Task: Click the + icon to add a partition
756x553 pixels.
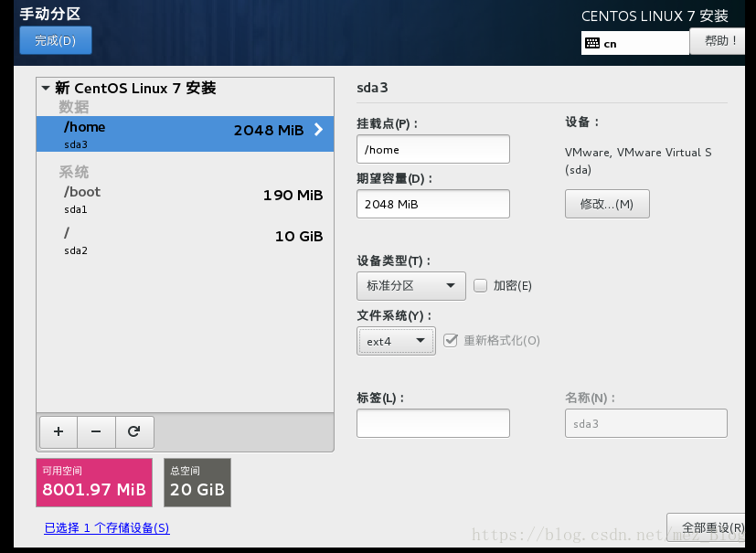Action: tap(58, 431)
